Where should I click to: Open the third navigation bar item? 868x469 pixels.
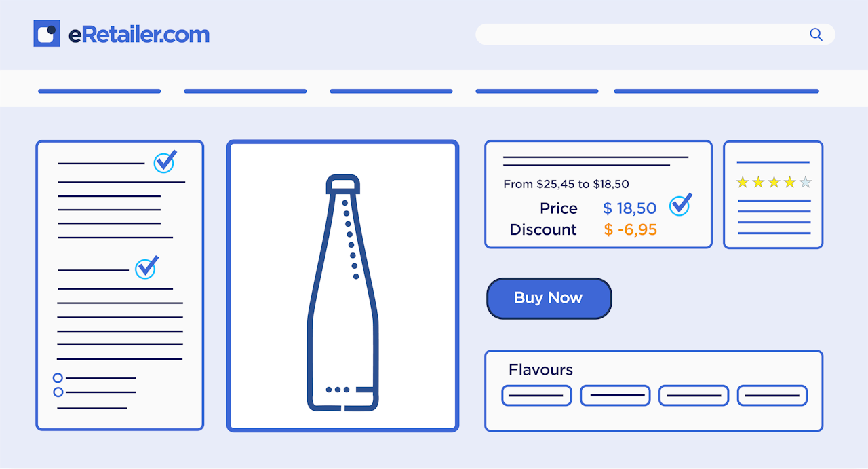coord(391,91)
